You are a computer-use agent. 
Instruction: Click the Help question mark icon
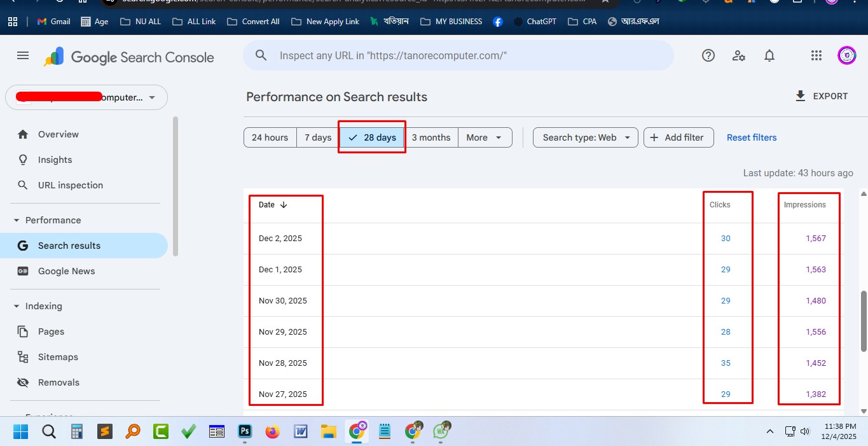click(x=708, y=56)
